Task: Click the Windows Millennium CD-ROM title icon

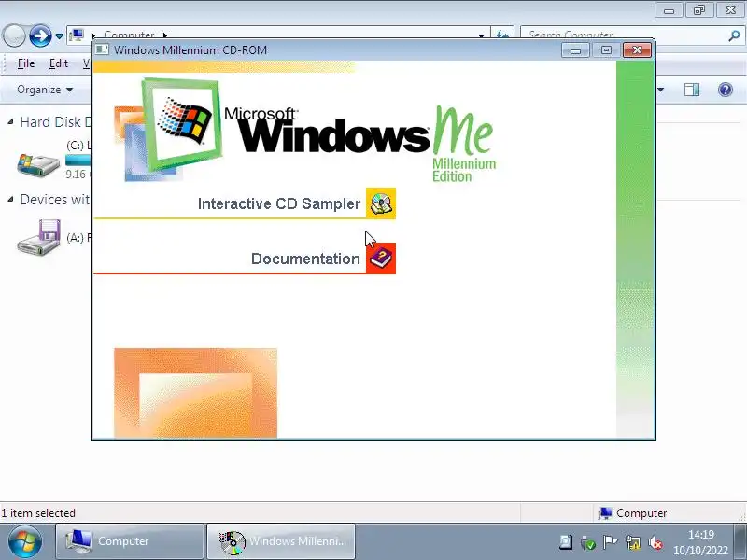Action: tap(102, 49)
